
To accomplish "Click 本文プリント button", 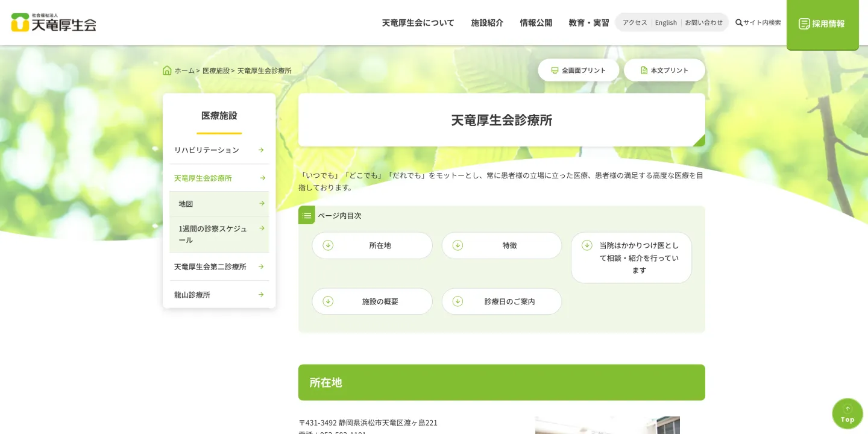I will coord(664,71).
